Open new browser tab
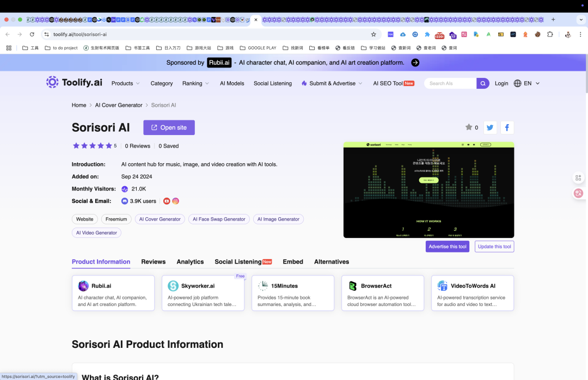Viewport: 588px width, 380px height. pos(553,20)
